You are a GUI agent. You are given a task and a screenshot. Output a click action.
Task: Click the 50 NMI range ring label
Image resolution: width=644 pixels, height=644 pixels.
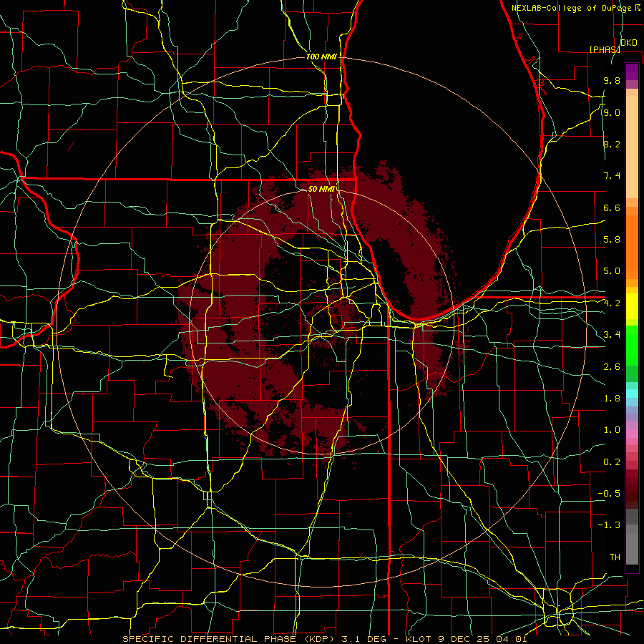[321, 189]
